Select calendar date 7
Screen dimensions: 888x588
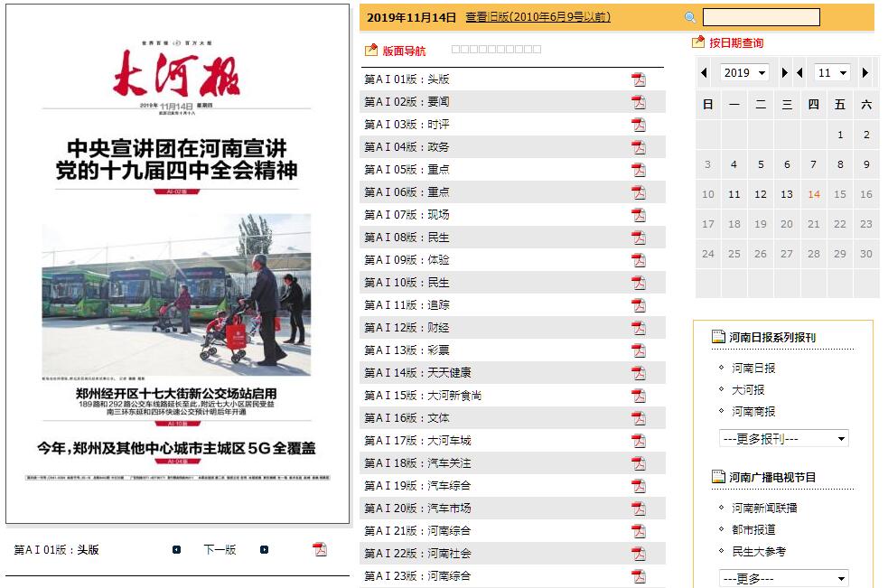(813, 164)
